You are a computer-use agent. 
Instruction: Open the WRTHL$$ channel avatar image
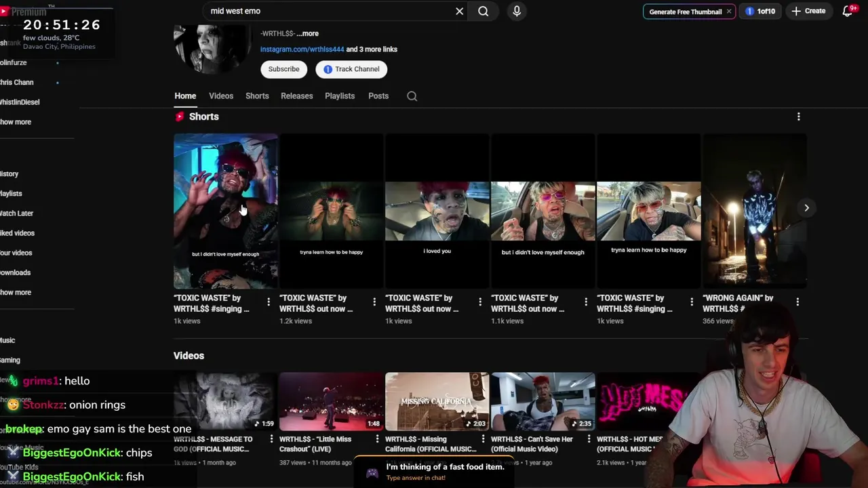tap(212, 49)
